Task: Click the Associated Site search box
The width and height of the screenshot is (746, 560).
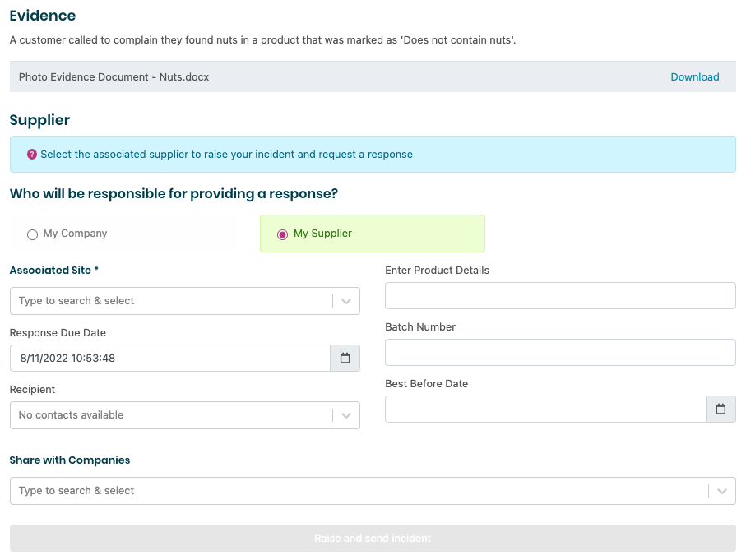Action: (x=170, y=301)
